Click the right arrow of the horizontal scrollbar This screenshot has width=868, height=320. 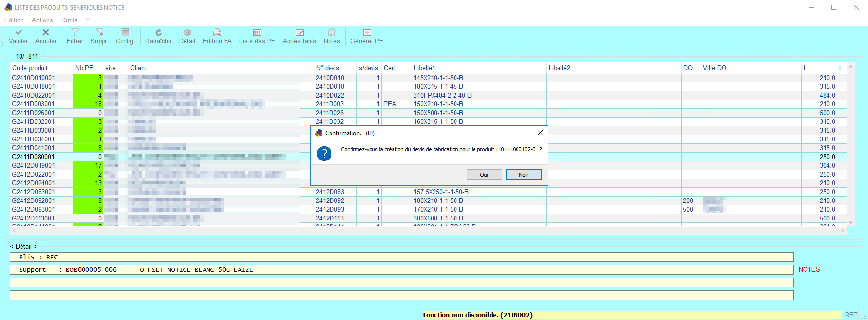click(843, 230)
